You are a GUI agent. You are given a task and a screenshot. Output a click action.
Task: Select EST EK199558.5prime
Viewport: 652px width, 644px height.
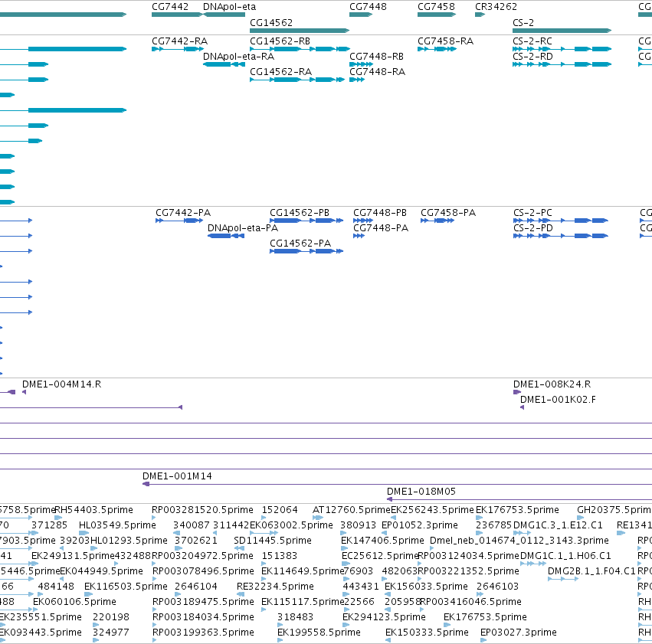click(319, 633)
